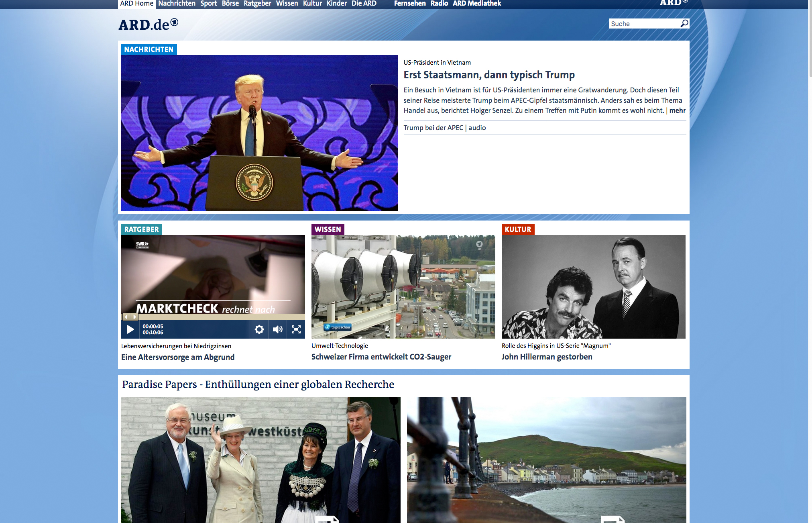Click the WISSEN section label
The width and height of the screenshot is (812, 523).
click(x=328, y=229)
